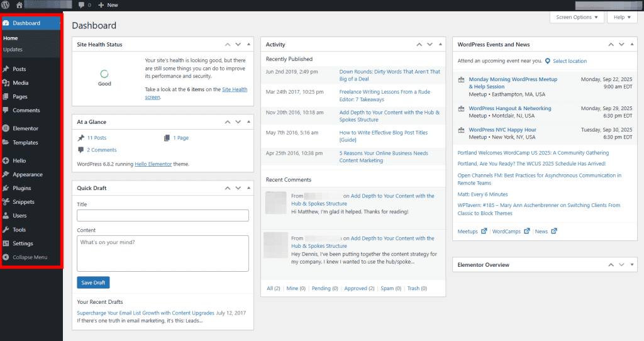
Task: Open 5 Reasons Your Online Business post
Action: [384, 157]
